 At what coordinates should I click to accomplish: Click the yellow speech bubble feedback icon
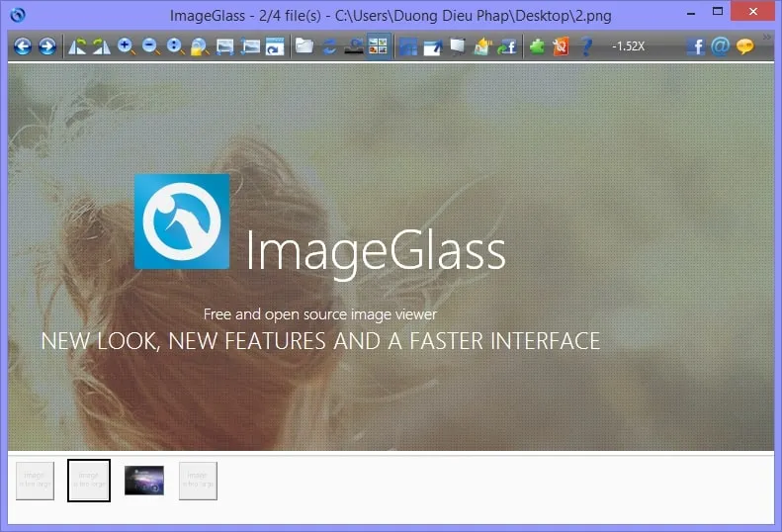point(744,46)
